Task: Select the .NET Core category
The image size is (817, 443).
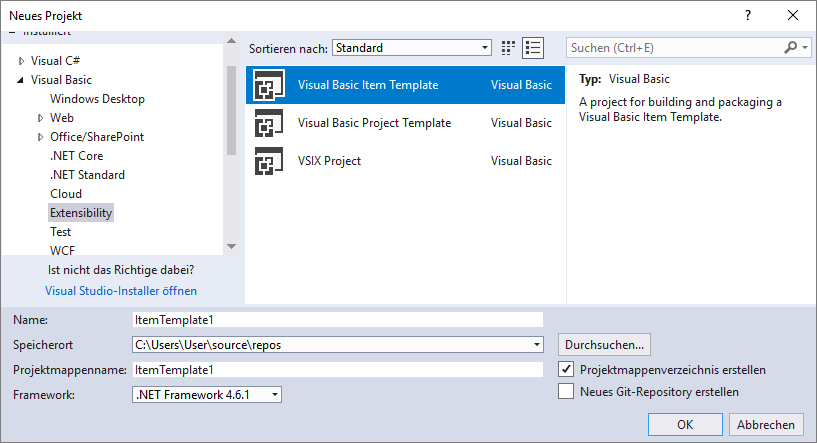Action: coord(76,156)
